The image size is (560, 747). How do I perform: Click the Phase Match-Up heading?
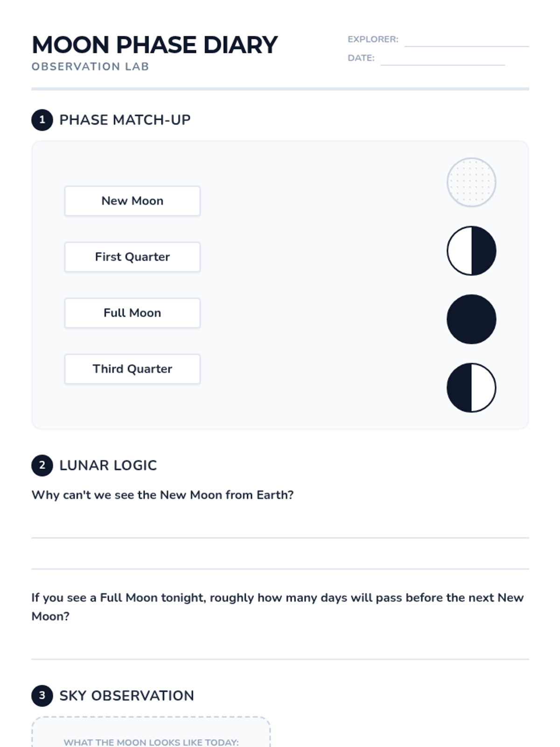125,120
